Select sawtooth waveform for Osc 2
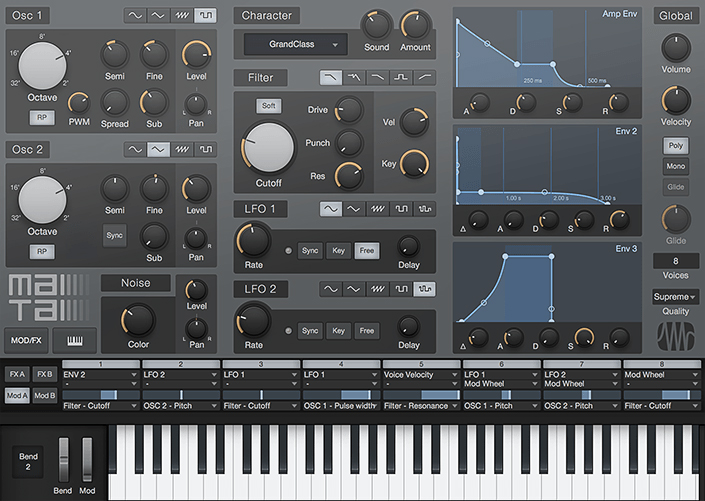The width and height of the screenshot is (705, 501). pos(182,149)
